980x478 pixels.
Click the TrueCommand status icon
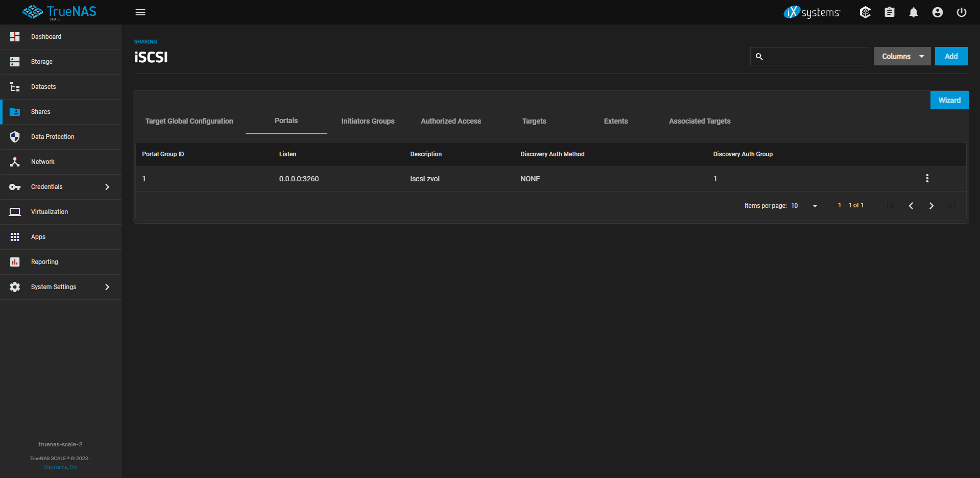click(x=865, y=12)
